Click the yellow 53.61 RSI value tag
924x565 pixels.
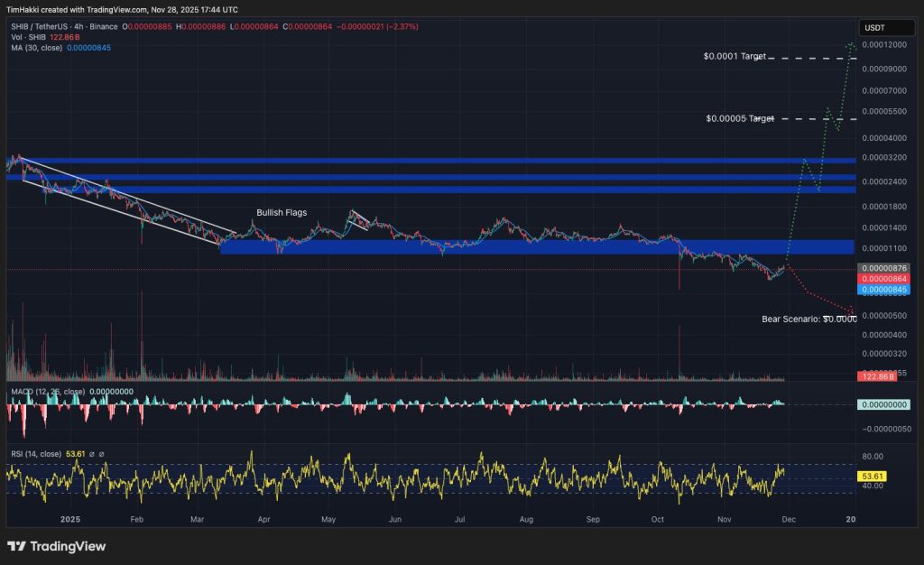click(873, 475)
